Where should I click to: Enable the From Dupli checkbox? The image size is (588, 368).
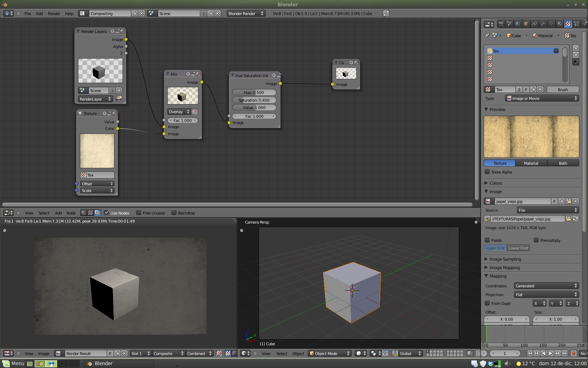pyautogui.click(x=487, y=303)
